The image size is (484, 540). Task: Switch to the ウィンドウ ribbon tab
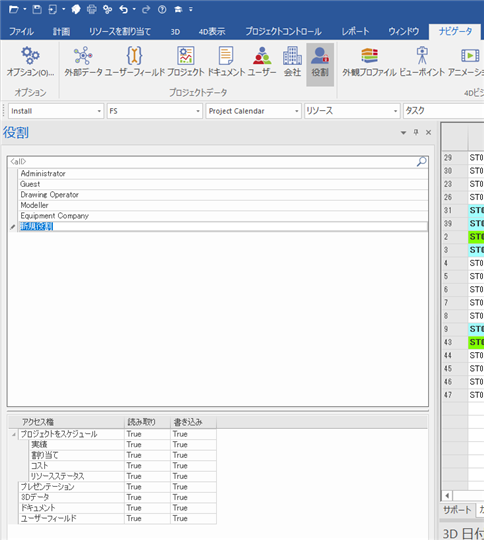pos(404,32)
